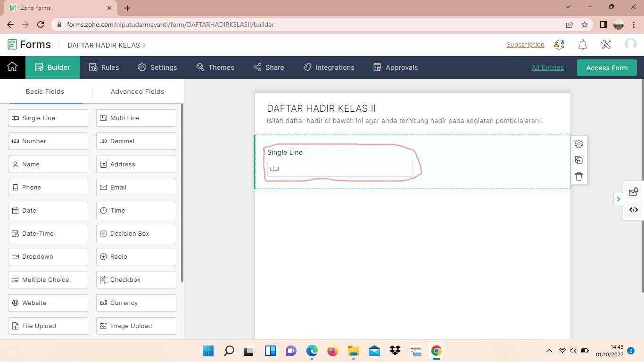Click the Access Form button
Image resolution: width=644 pixels, height=362 pixels.
pos(607,68)
